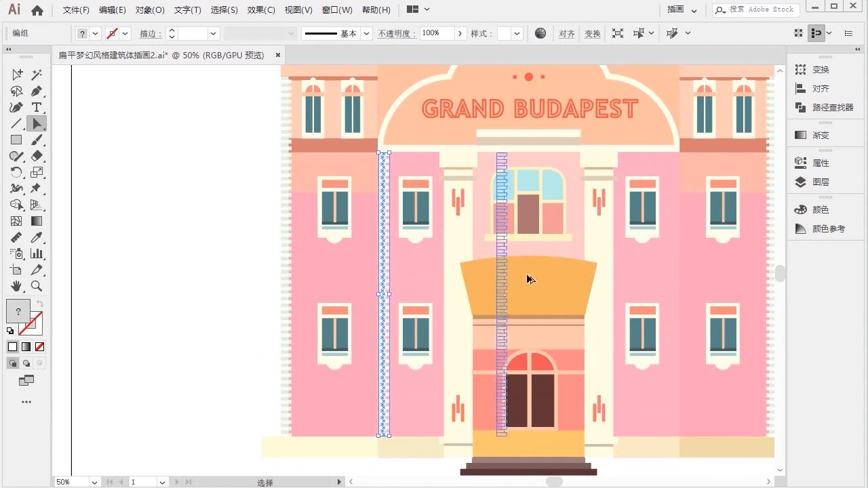
Task: Open the 文字(T) menu
Action: (188, 10)
